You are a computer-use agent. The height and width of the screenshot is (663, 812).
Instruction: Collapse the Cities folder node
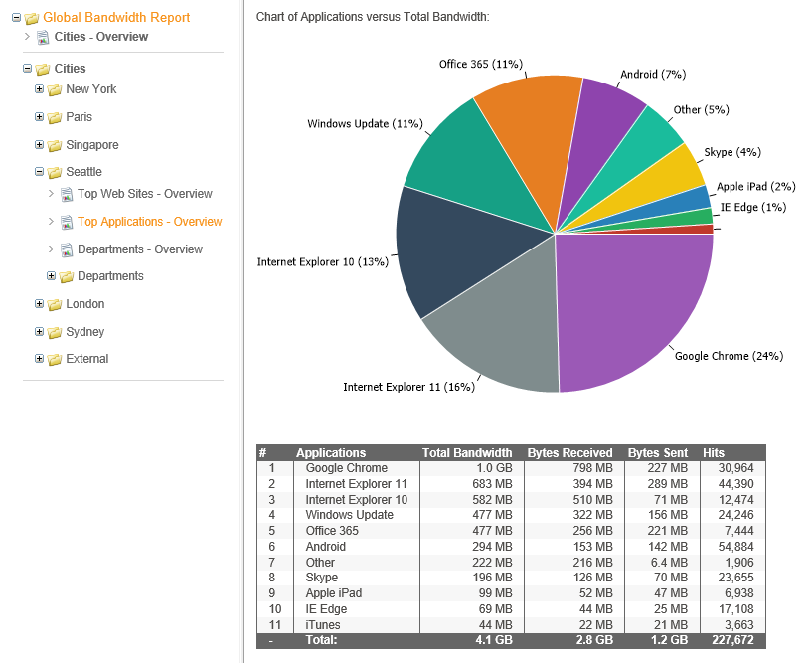pos(28,68)
